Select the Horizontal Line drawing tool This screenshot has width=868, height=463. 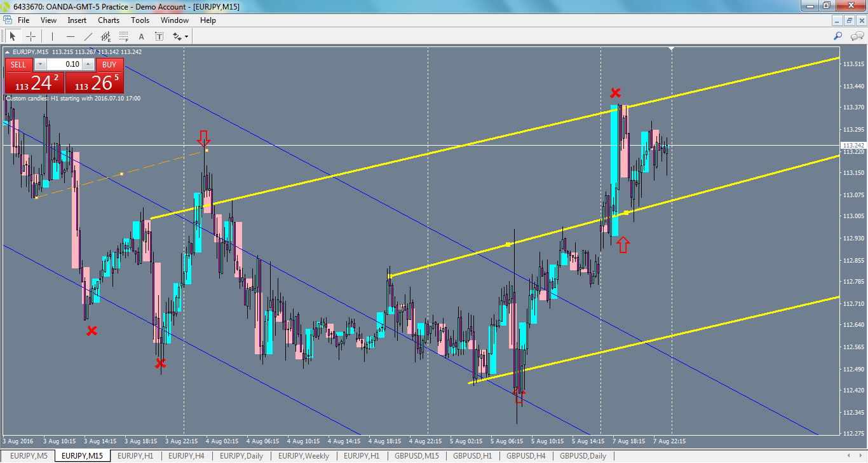tap(71, 36)
